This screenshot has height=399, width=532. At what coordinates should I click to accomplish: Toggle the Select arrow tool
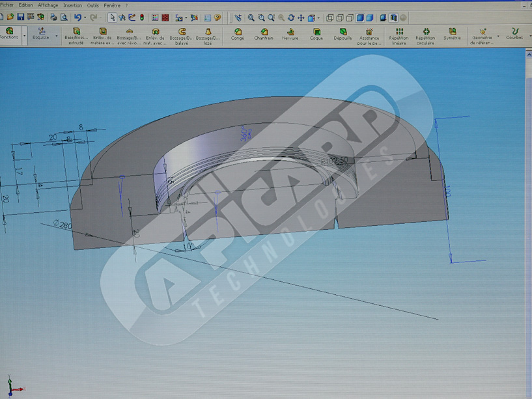click(x=112, y=18)
